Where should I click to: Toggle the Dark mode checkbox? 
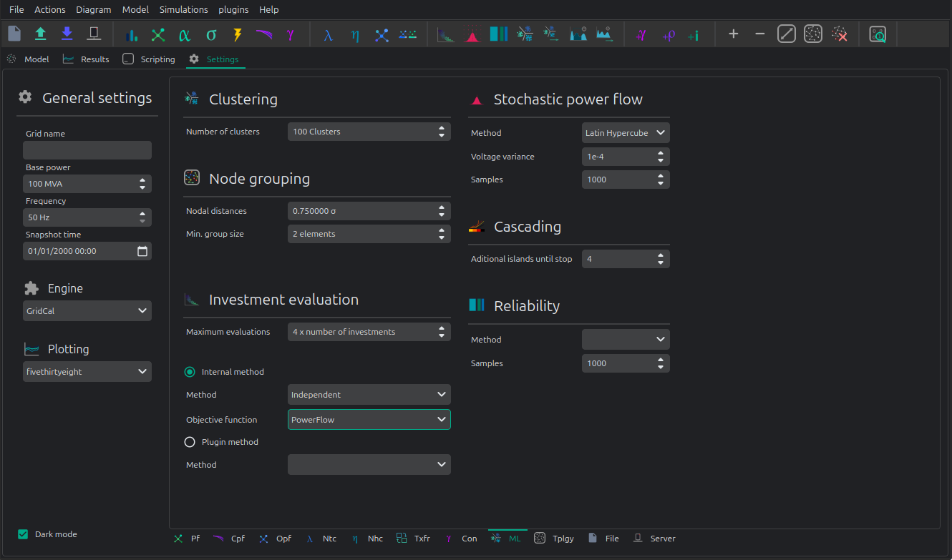23,534
